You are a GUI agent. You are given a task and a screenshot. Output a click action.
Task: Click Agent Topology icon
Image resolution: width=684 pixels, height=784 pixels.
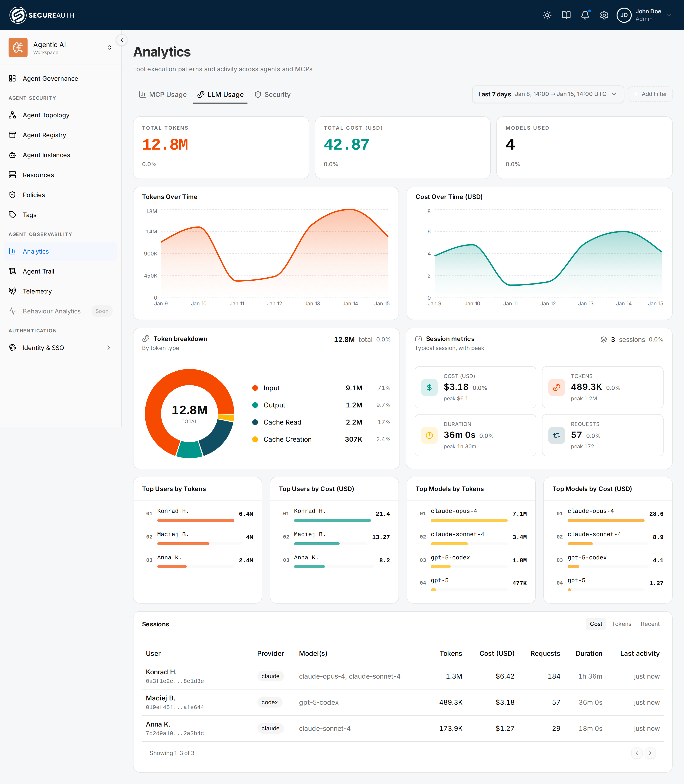[x=13, y=115]
